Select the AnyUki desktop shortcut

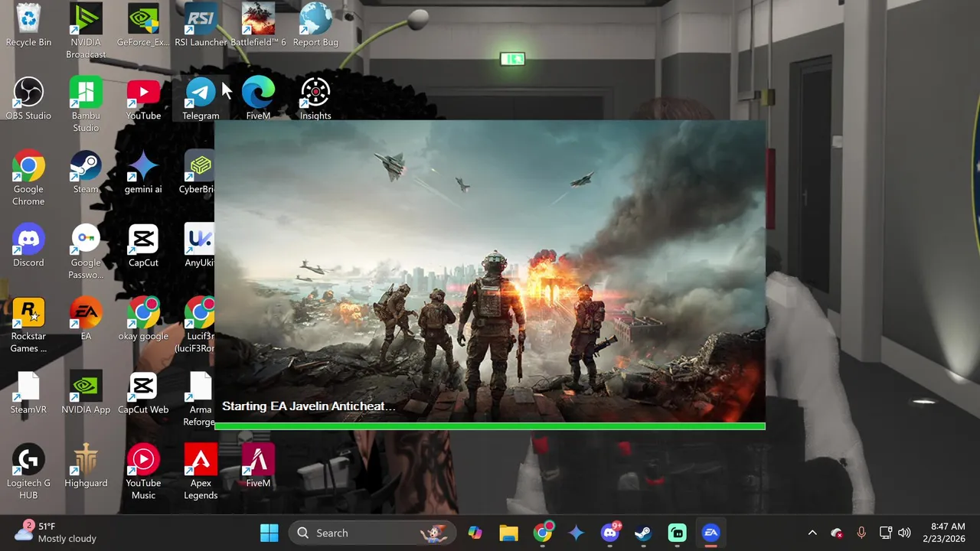199,246
